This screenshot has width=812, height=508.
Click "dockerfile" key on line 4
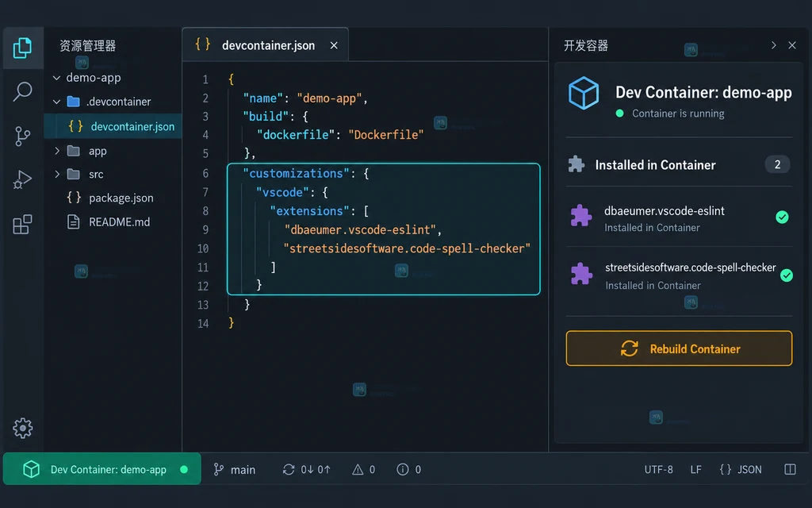pos(296,135)
